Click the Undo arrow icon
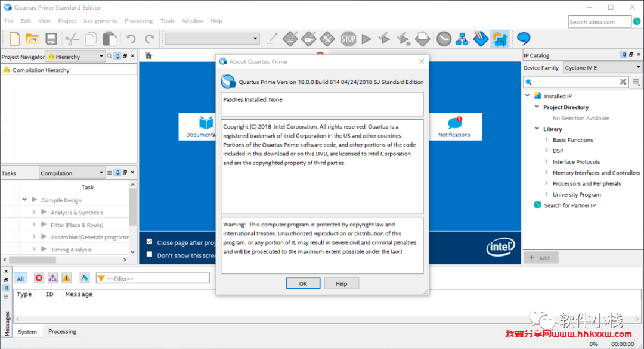 (x=131, y=39)
